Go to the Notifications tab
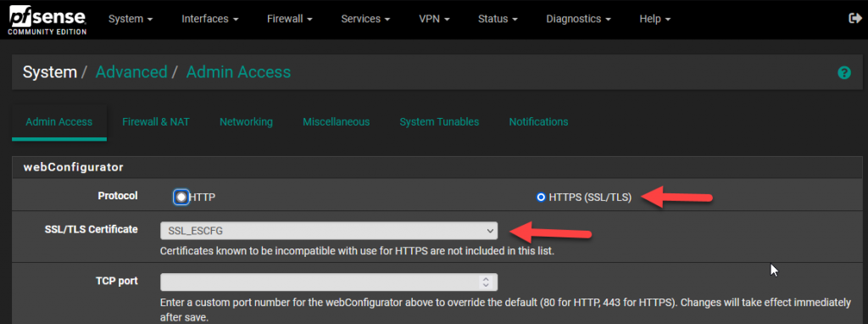The height and width of the screenshot is (324, 868). [x=538, y=122]
